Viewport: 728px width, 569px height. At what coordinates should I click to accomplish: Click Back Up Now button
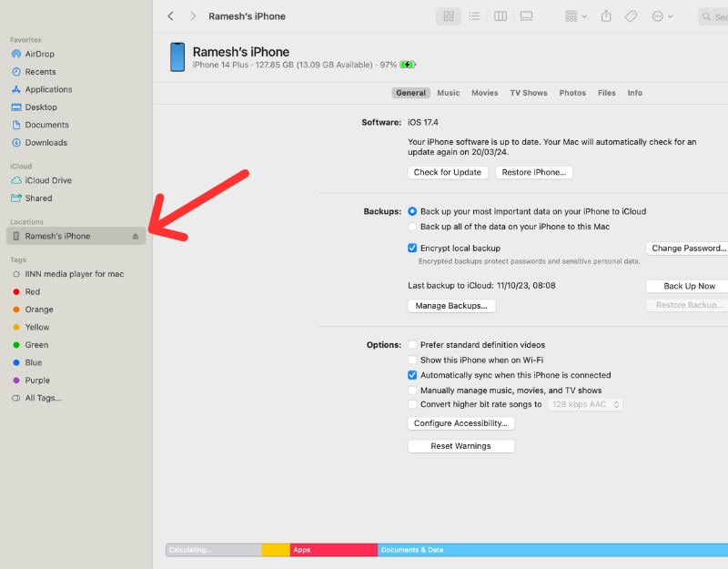[689, 286]
